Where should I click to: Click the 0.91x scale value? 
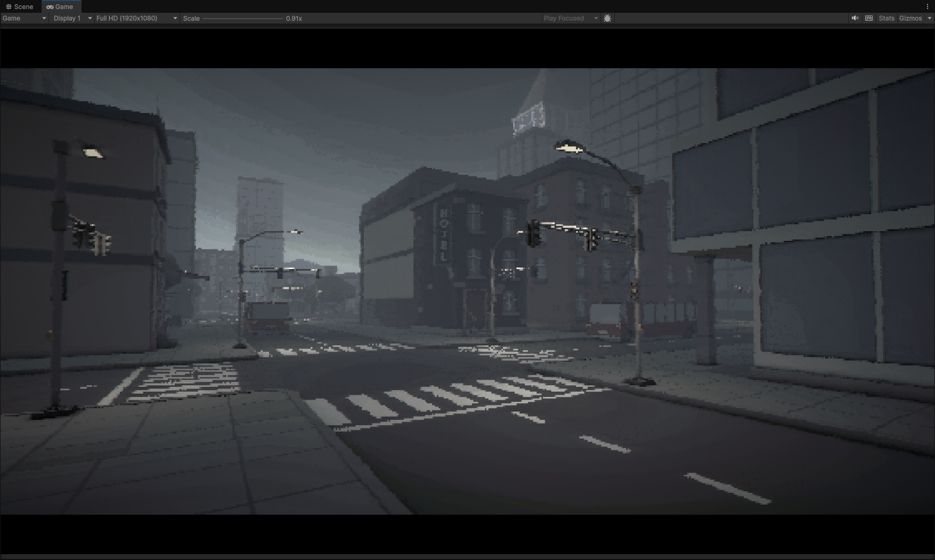pyautogui.click(x=294, y=18)
